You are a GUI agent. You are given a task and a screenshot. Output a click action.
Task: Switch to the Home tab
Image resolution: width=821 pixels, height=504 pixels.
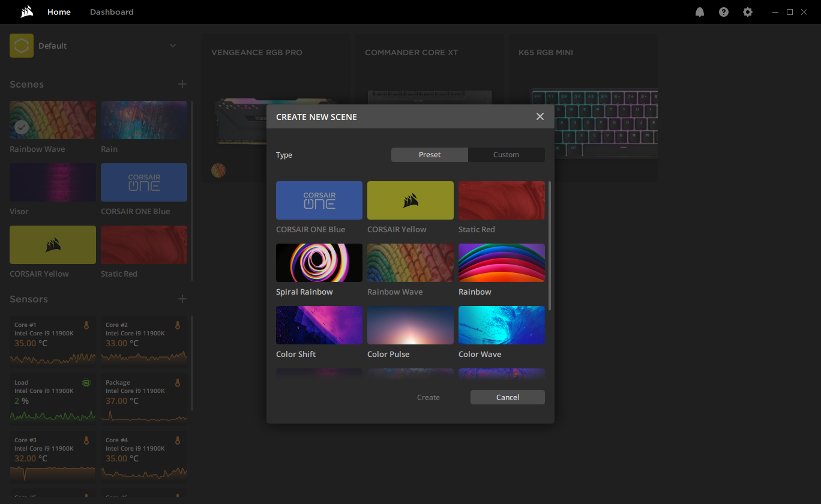(x=59, y=12)
